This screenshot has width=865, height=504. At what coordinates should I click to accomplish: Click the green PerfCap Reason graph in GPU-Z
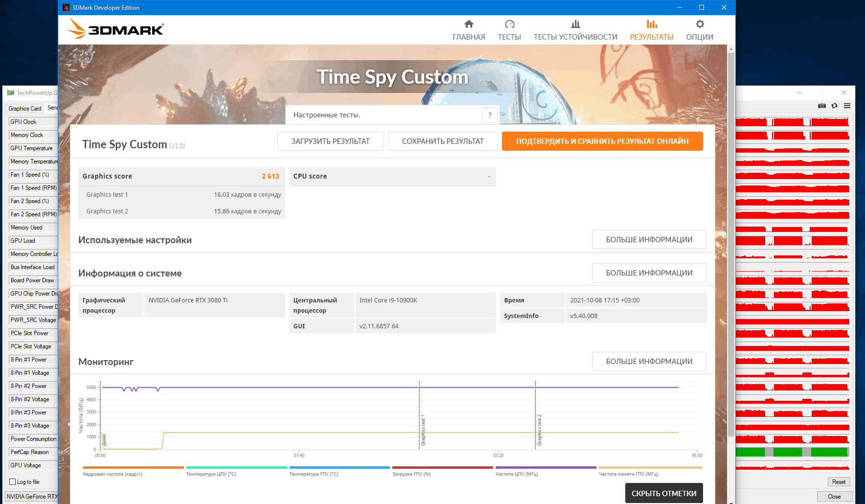[792, 452]
